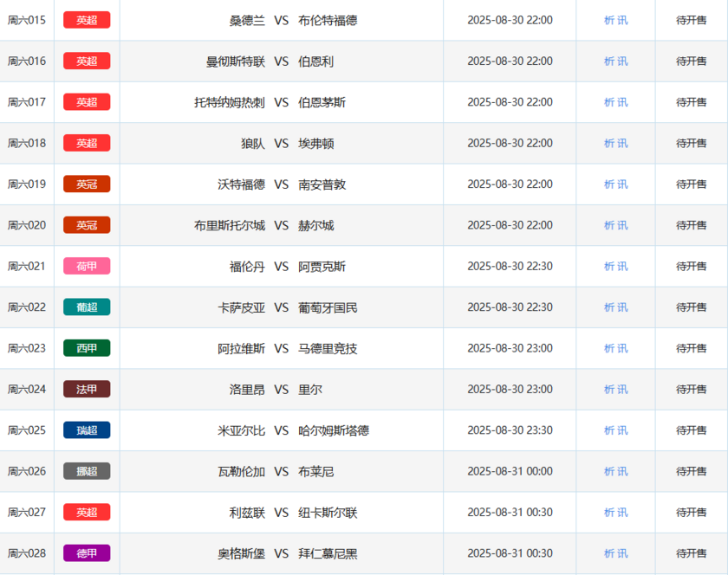Click the teal 葡超 league badge
This screenshot has height=575, width=728.
click(87, 307)
